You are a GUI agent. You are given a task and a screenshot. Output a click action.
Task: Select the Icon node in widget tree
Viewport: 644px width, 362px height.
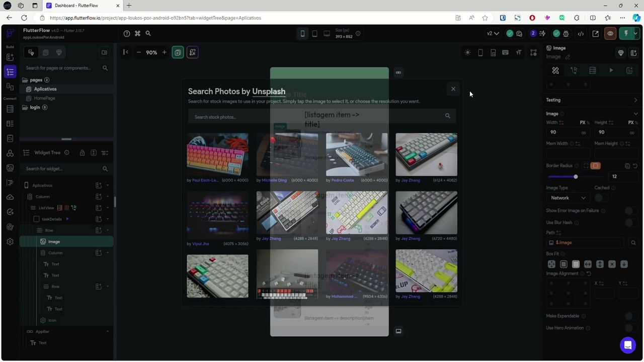coord(52,320)
